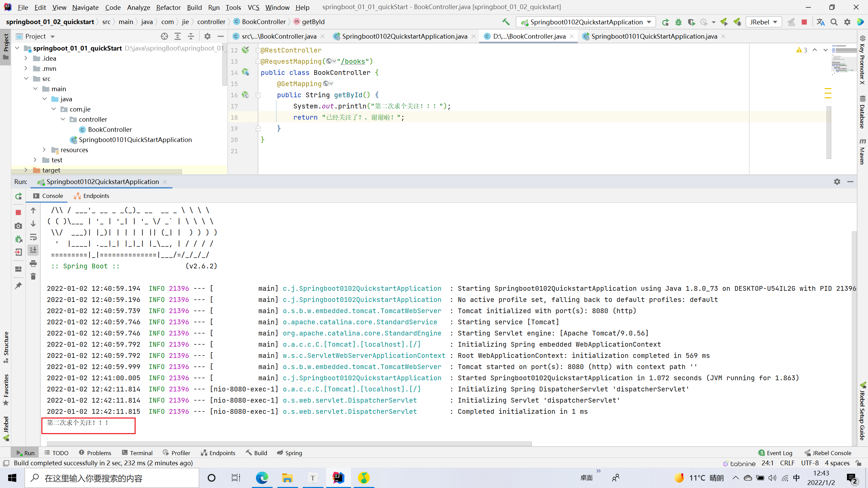Click the UTF-8 encoding in status bar
Screen dimensions: 868x488
(810, 463)
